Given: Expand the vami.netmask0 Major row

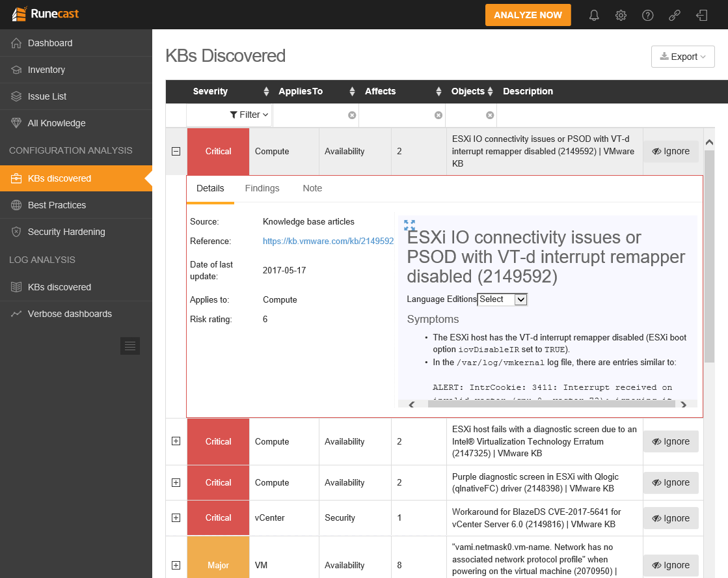Looking at the screenshot, I should (x=176, y=566).
